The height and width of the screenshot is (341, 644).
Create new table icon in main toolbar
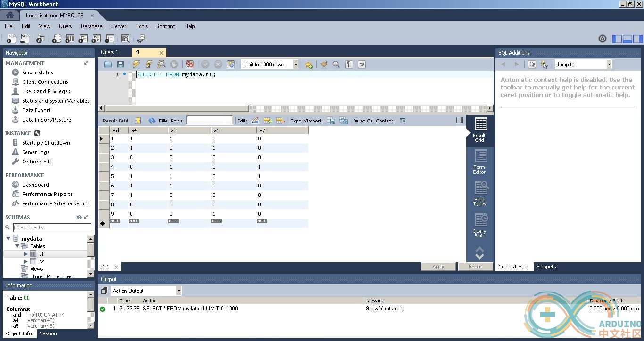(70, 39)
